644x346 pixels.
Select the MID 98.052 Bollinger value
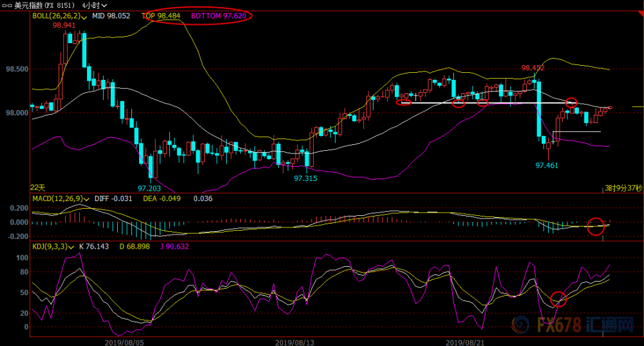pyautogui.click(x=111, y=15)
